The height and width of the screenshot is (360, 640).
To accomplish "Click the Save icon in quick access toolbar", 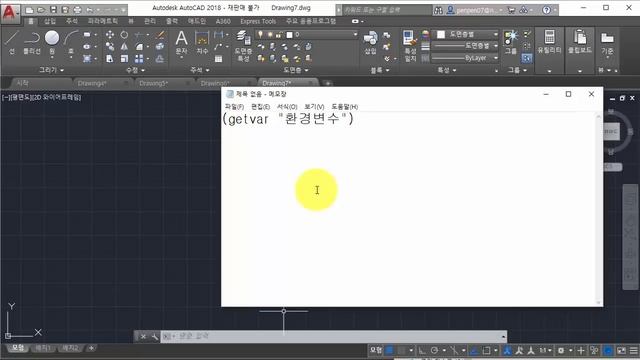I will (53, 9).
